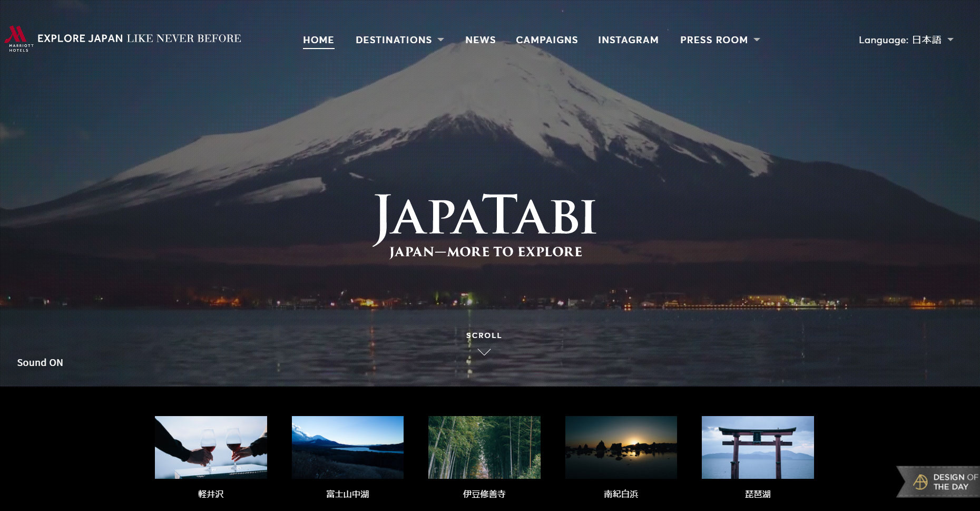Open the News menu item
980x511 pixels.
coord(481,40)
